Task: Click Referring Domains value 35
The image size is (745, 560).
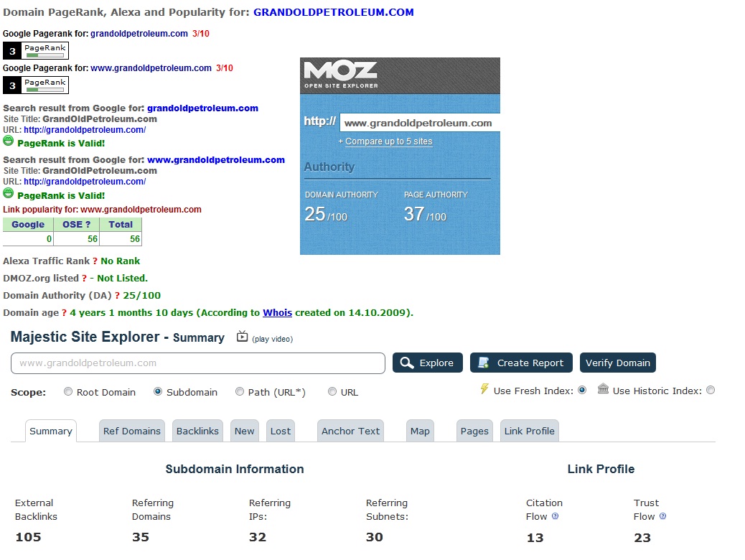Action: click(x=141, y=537)
